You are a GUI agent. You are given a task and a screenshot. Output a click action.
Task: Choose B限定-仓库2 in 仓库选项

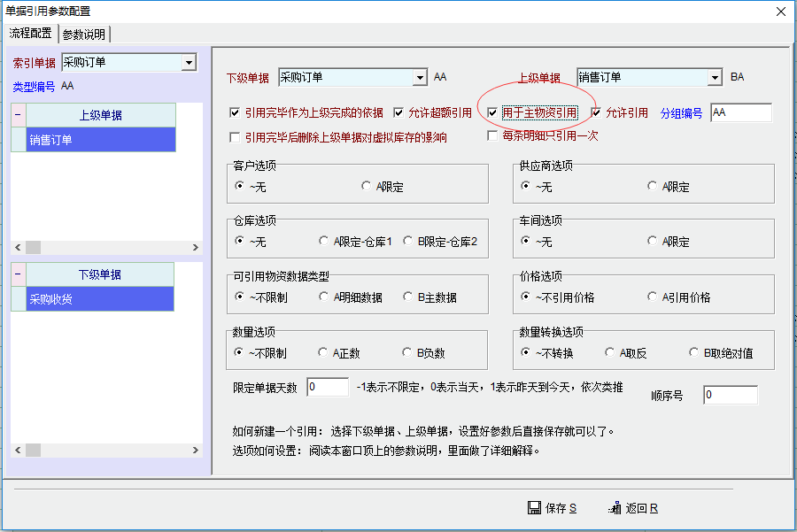click(x=408, y=242)
